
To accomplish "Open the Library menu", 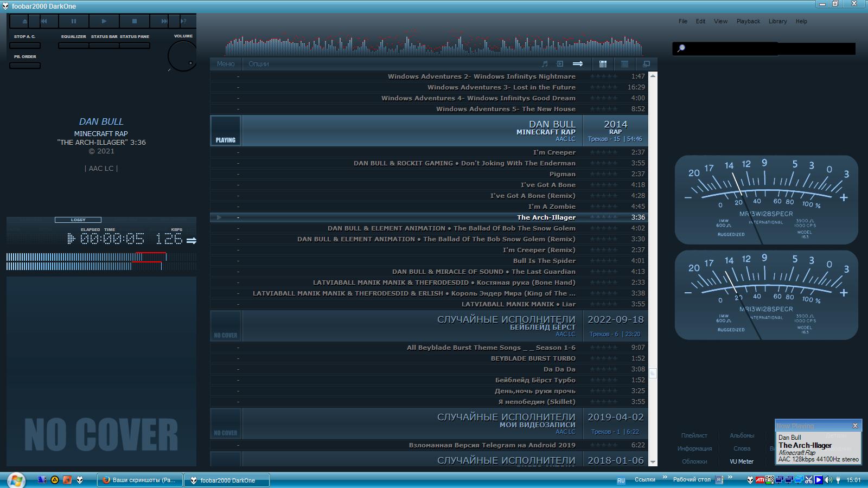I will tap(777, 22).
